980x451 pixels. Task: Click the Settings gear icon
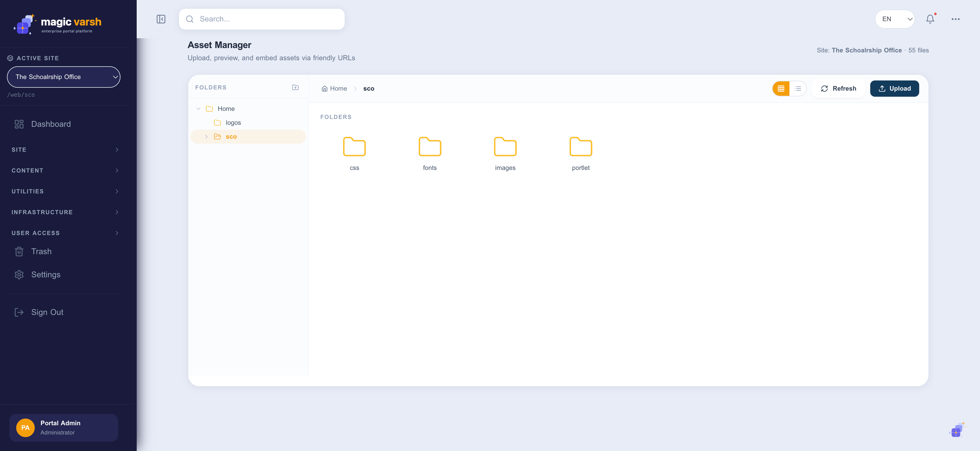pos(19,274)
